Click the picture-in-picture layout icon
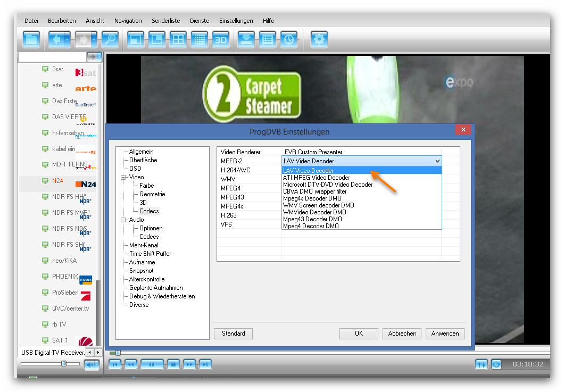The height and width of the screenshot is (392, 564). click(157, 39)
